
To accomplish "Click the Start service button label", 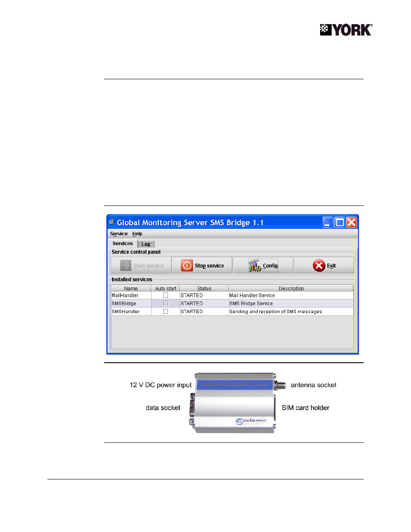I will click(149, 266).
